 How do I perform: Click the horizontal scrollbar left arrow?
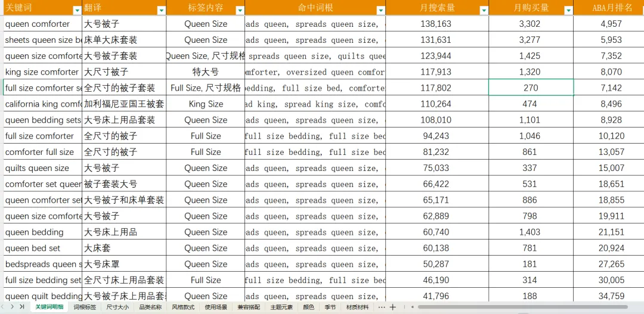click(413, 307)
